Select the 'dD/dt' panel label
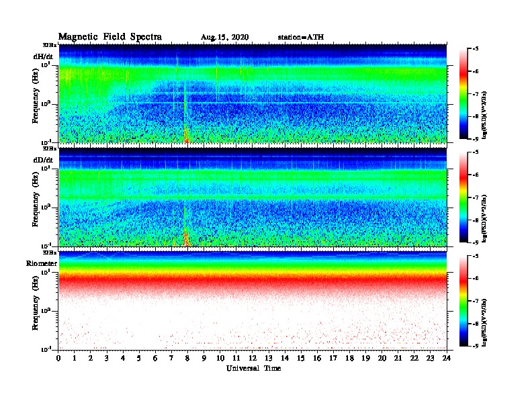The height and width of the screenshot is (411, 532). (43, 160)
